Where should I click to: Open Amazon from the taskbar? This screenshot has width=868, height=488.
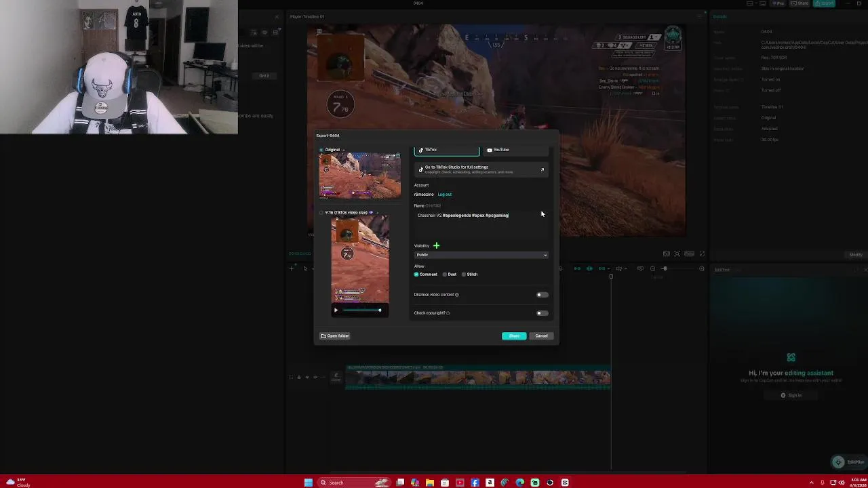[490, 483]
